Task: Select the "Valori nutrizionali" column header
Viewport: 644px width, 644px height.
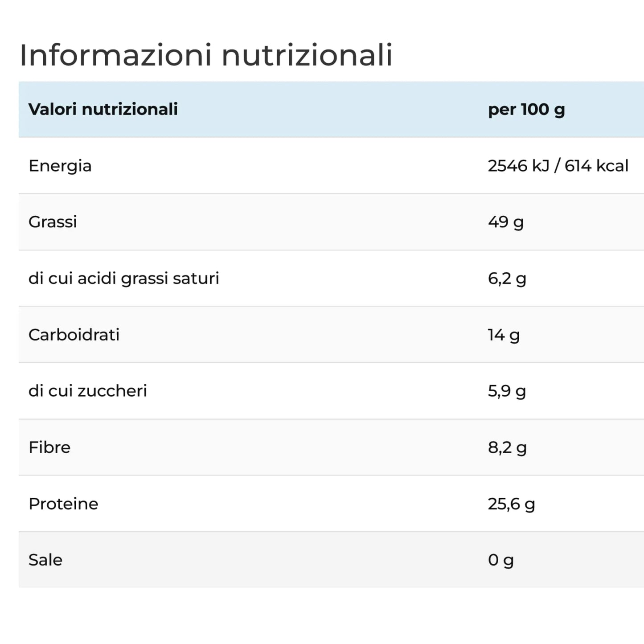Action: 103,109
